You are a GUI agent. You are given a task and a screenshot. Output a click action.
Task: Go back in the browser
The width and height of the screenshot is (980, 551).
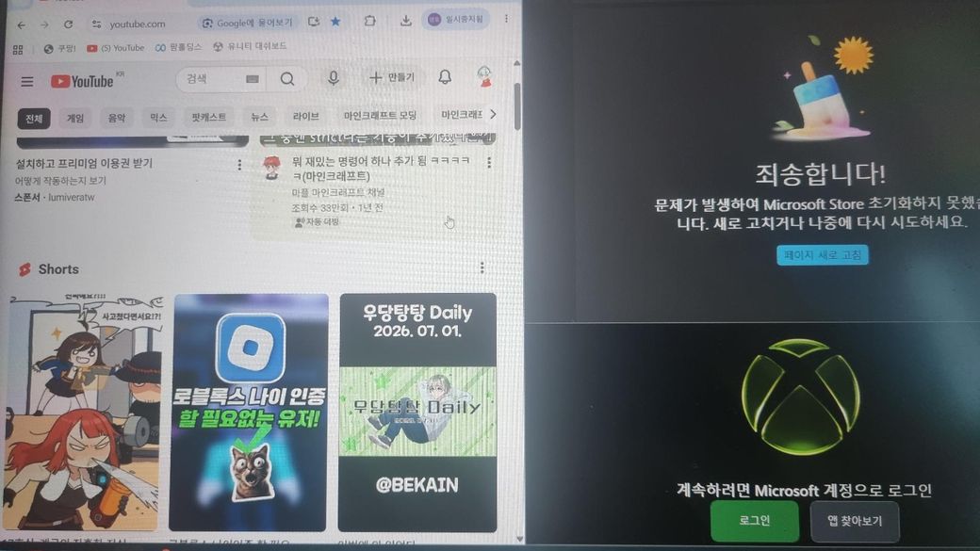point(22,25)
